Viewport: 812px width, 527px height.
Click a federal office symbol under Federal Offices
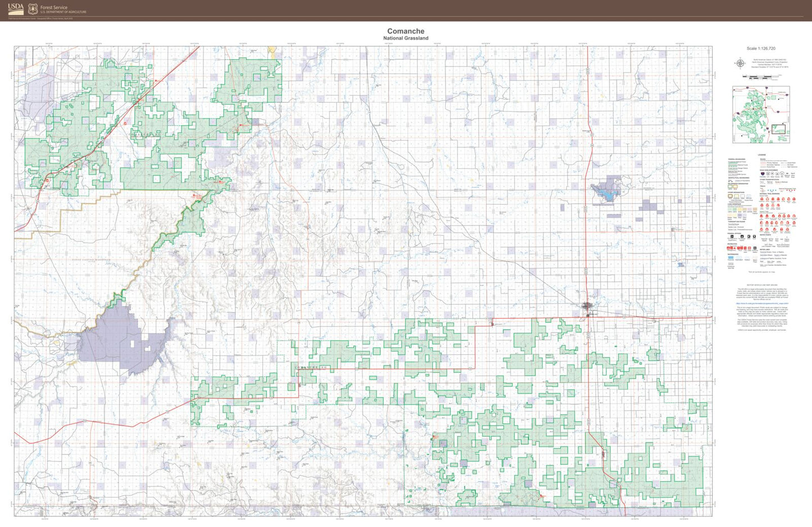click(x=732, y=236)
